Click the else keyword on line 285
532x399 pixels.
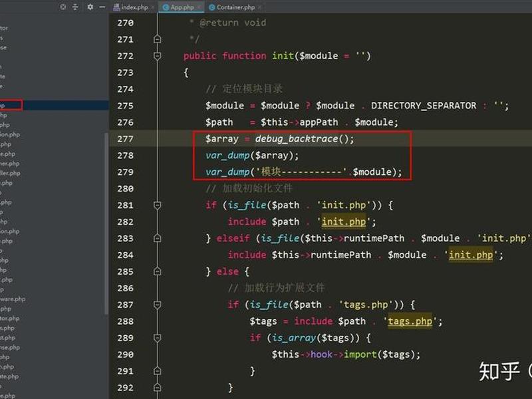tap(227, 271)
